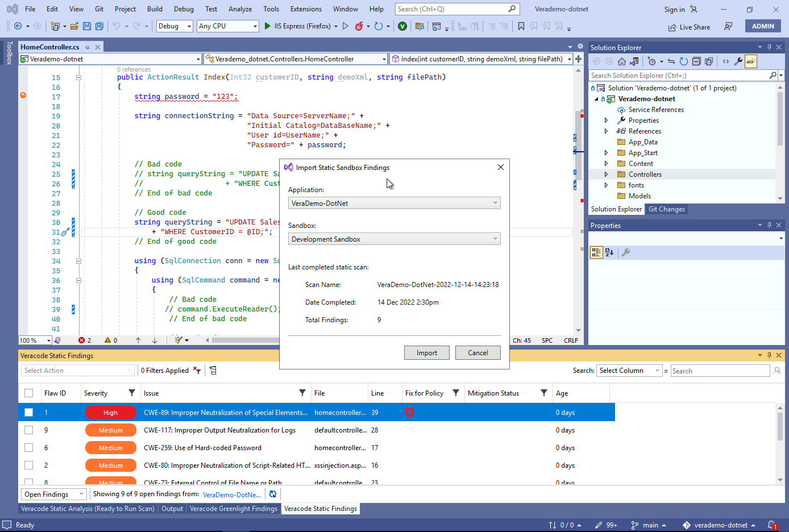Viewport: 789px width, 532px height.
Task: Tick the checkbox for Flaw ID 1 row
Action: tap(28, 413)
